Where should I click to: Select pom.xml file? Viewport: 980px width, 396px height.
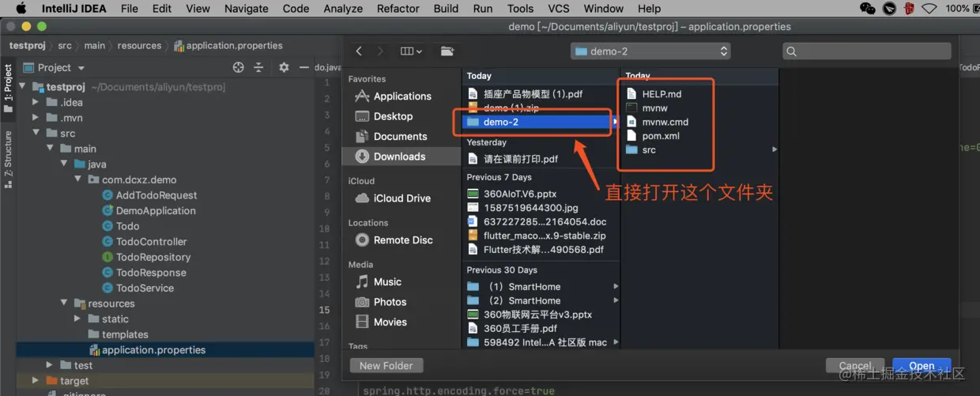point(661,136)
